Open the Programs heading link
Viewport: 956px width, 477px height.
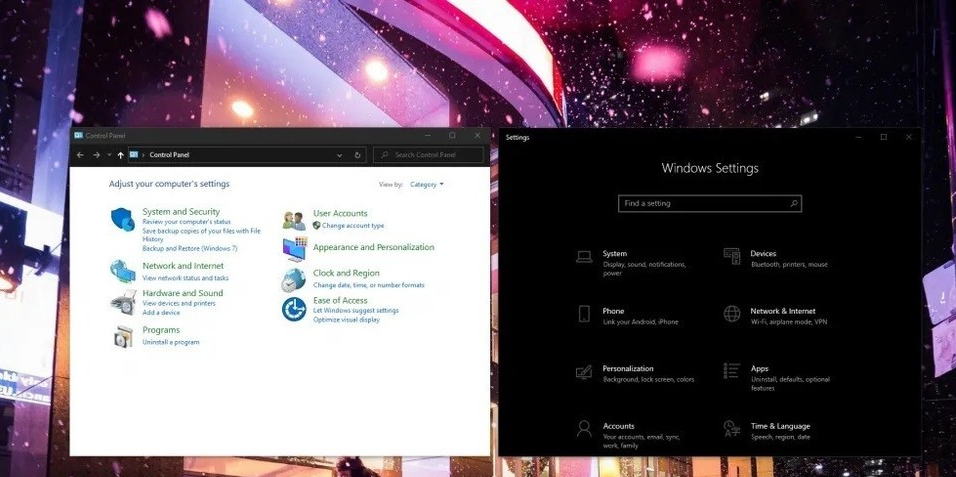161,330
